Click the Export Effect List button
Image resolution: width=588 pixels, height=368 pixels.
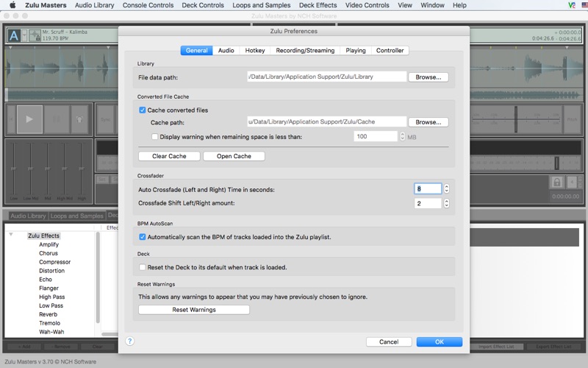(x=553, y=346)
